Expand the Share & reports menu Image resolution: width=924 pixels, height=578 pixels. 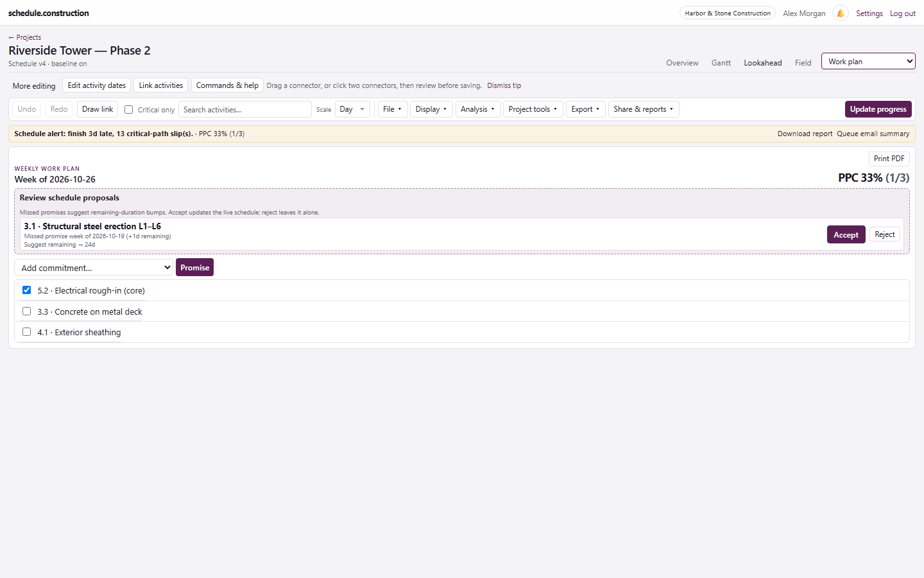tap(644, 109)
